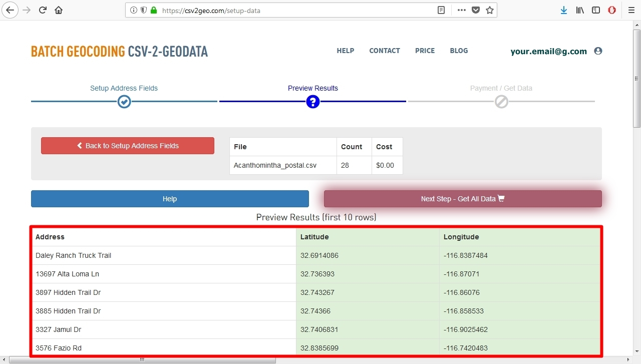Click the browser forward arrow
641x364 pixels.
point(27,10)
